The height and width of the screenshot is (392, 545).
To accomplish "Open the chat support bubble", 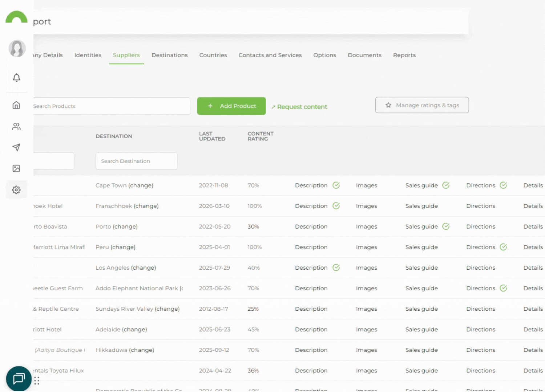I will 19,379.
